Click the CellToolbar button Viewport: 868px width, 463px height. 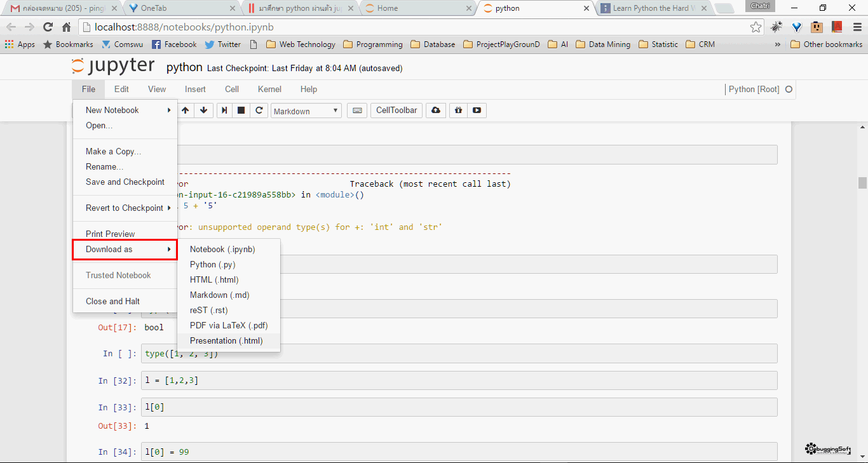pyautogui.click(x=397, y=111)
